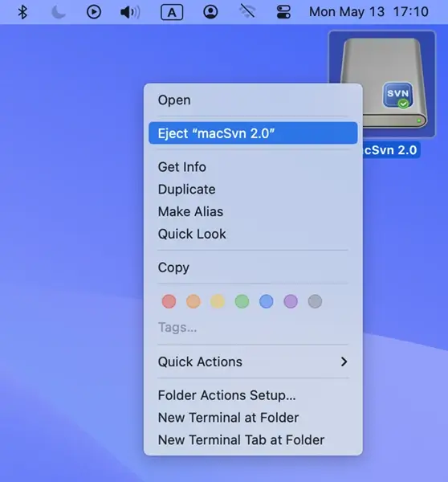Apply the red tag color

tap(169, 301)
